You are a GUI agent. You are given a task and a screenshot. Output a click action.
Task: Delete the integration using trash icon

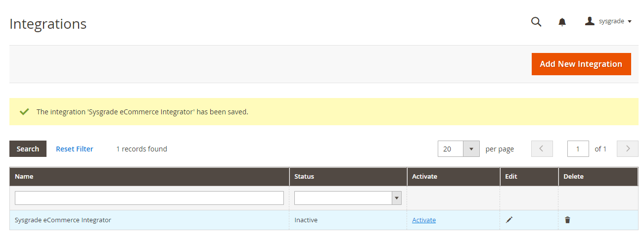(x=567, y=220)
